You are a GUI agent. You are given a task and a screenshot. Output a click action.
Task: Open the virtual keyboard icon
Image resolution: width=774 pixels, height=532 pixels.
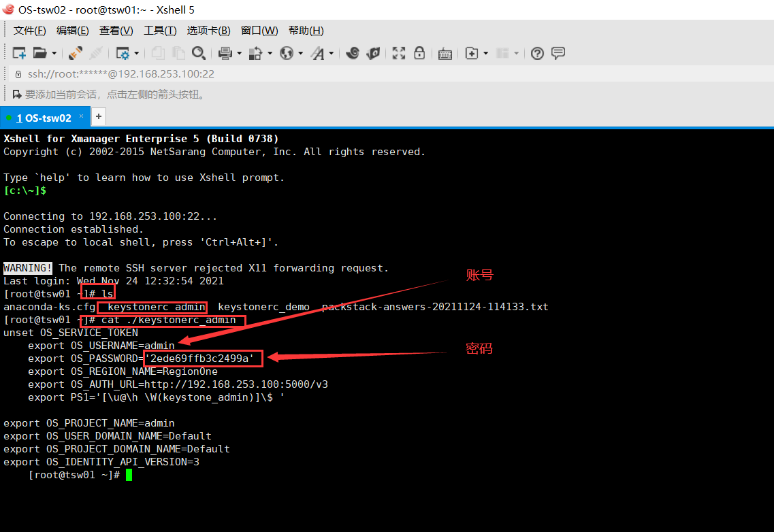[445, 54]
